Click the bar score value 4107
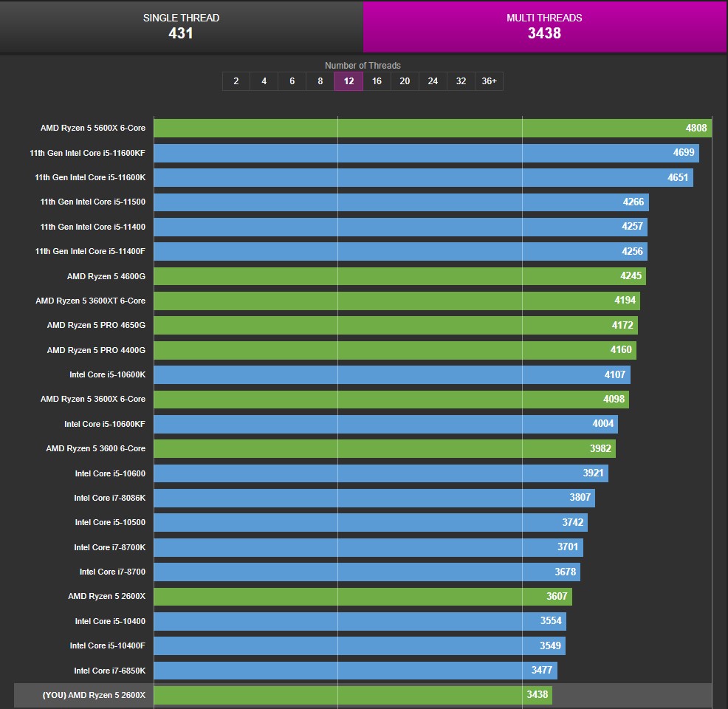 pos(615,374)
